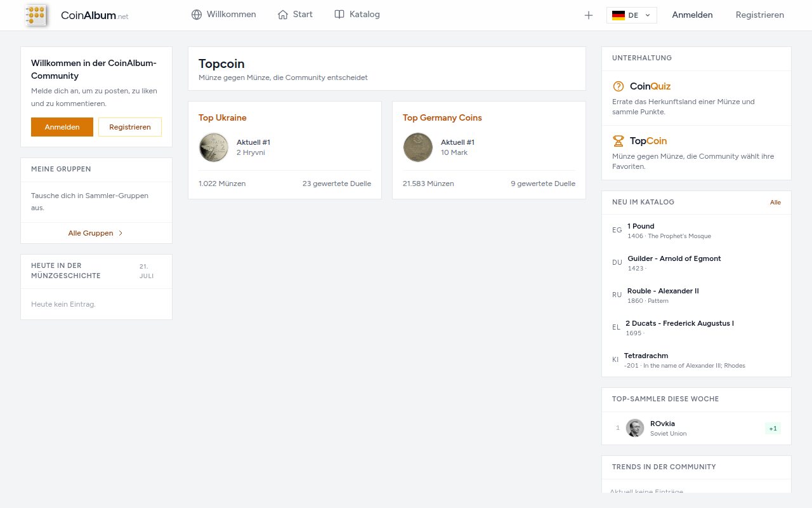Click Registrieren in the top bar
Viewport: 812px width, 508px height.
coord(760,15)
